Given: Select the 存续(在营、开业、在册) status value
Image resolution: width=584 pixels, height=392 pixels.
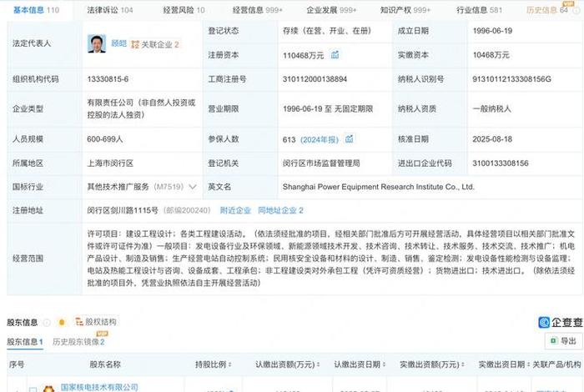Looking at the screenshot, I should pos(327,31).
